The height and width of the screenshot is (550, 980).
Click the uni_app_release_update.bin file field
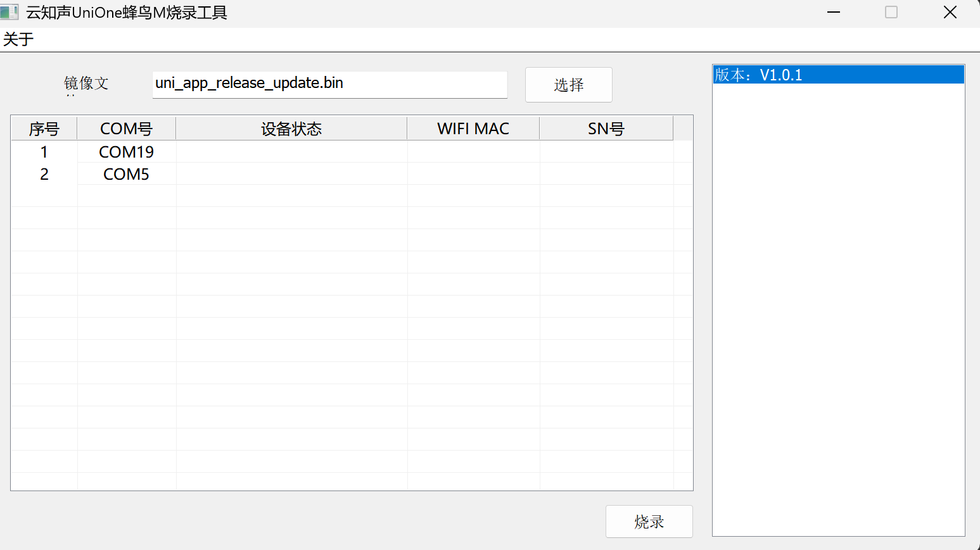click(x=329, y=84)
